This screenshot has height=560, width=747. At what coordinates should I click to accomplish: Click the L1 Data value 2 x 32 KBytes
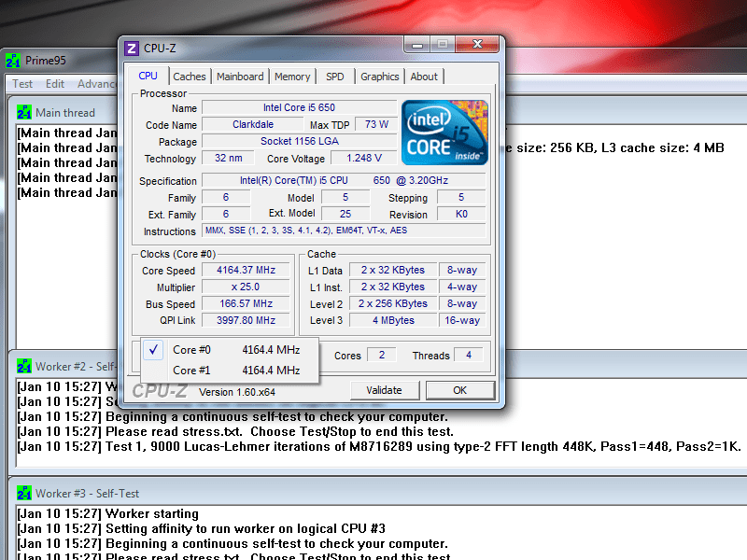pyautogui.click(x=393, y=270)
